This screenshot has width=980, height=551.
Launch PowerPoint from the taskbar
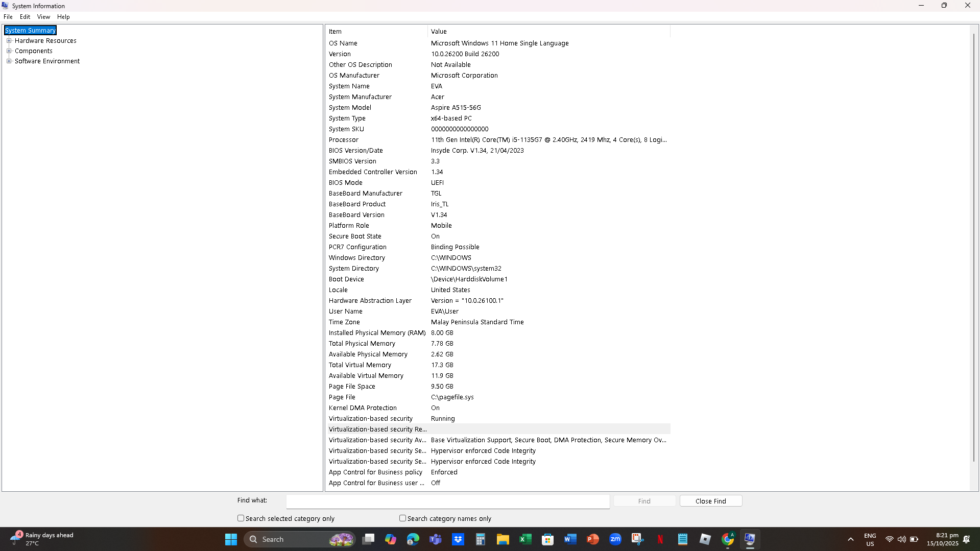coord(593,539)
